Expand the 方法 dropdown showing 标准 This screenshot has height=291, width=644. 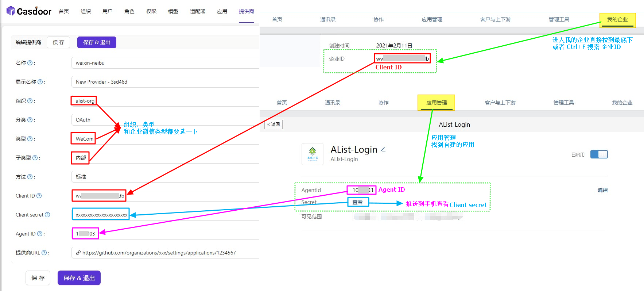click(164, 177)
